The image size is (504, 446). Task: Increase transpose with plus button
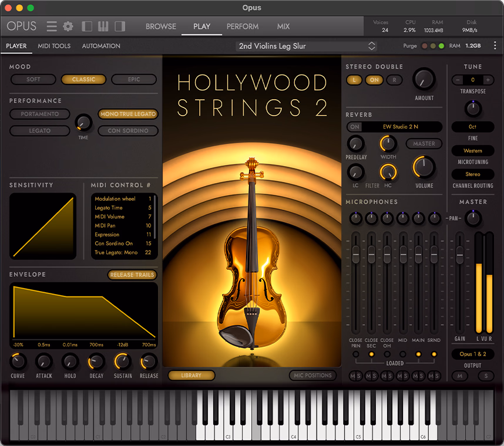pos(488,80)
